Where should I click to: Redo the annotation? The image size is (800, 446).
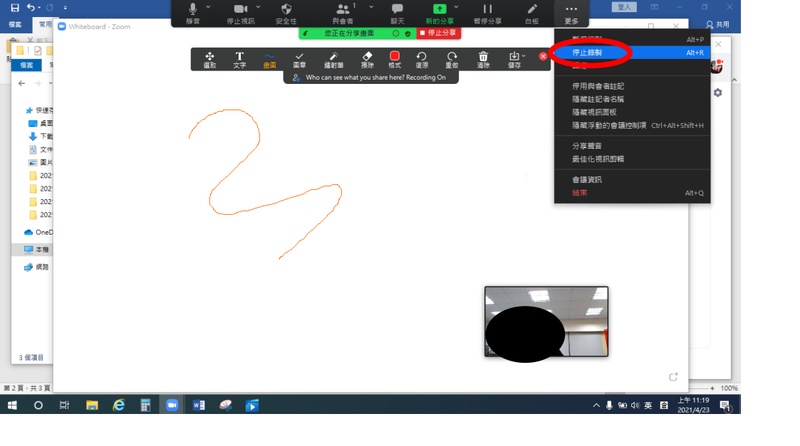click(452, 59)
